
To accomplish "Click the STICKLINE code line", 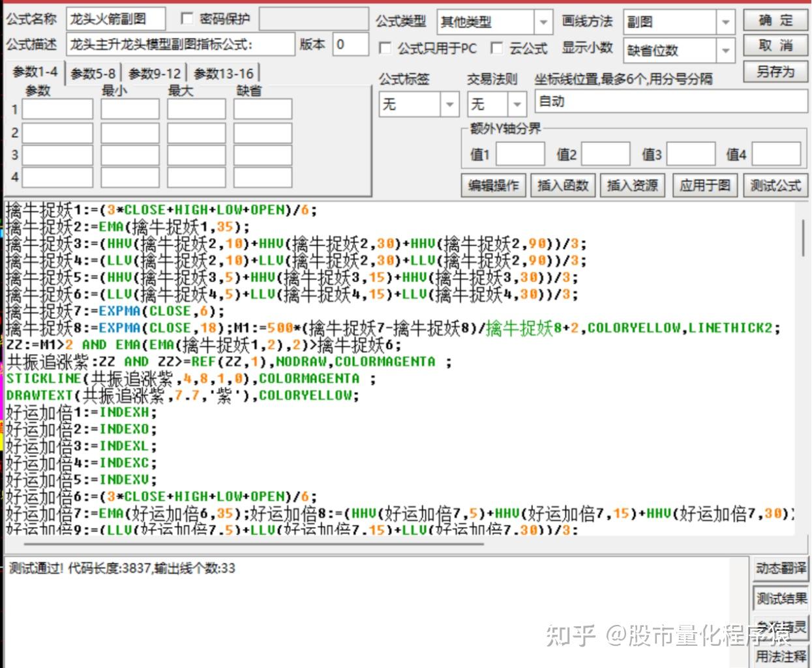I will (191, 378).
